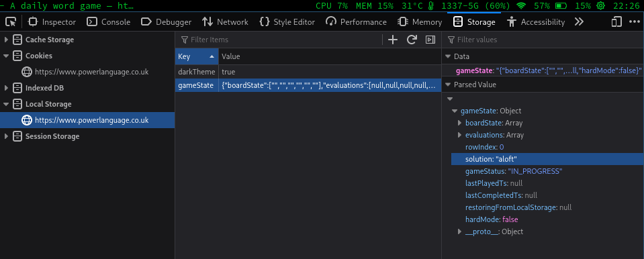Click the 31°C temperature indicator
This screenshot has height=259, width=644.
pos(418,6)
